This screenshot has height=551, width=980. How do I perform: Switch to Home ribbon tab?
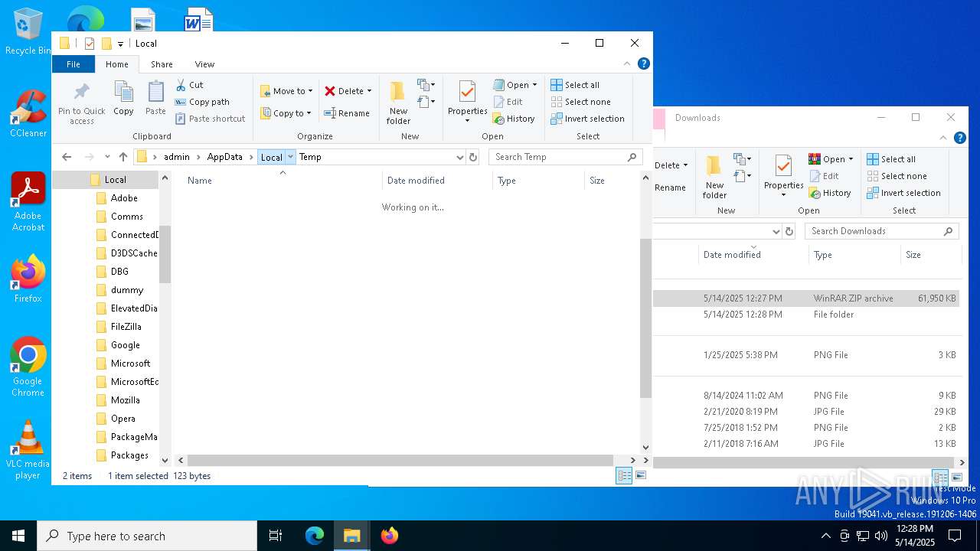click(x=117, y=64)
